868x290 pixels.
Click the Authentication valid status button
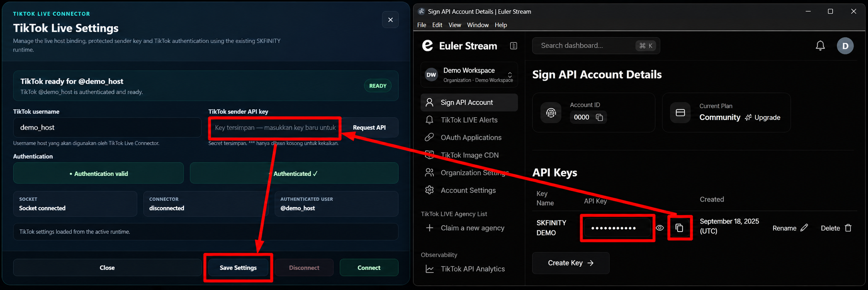click(x=98, y=173)
